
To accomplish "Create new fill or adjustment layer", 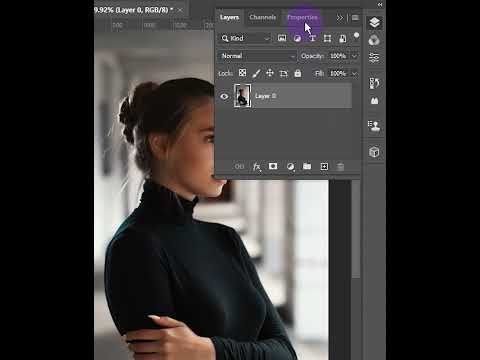I will coord(290,166).
